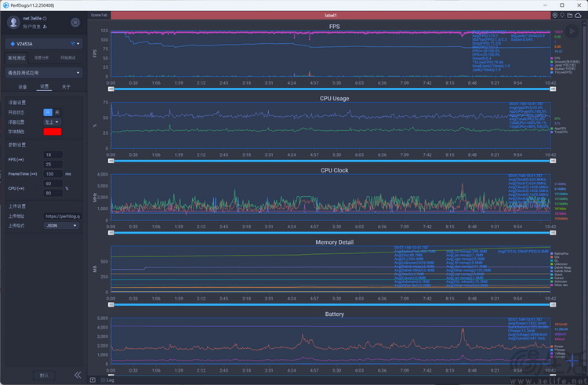Toggle AppCPU legend in CPU Usage chart

point(558,129)
